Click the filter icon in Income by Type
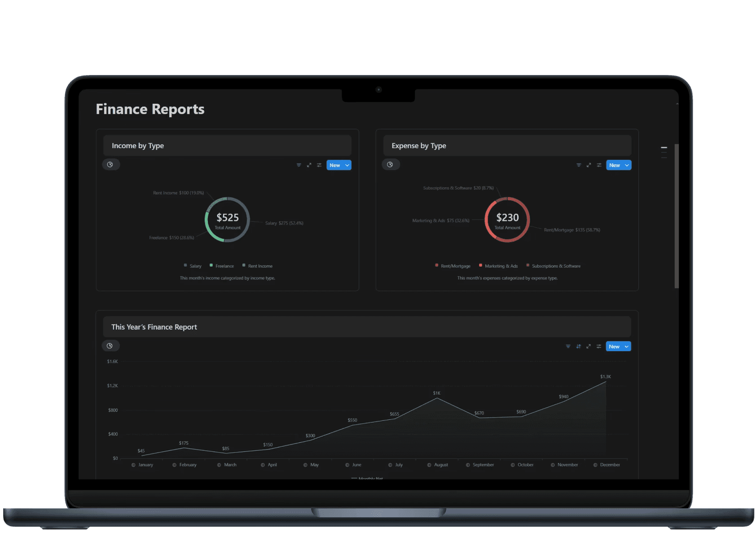 299,165
